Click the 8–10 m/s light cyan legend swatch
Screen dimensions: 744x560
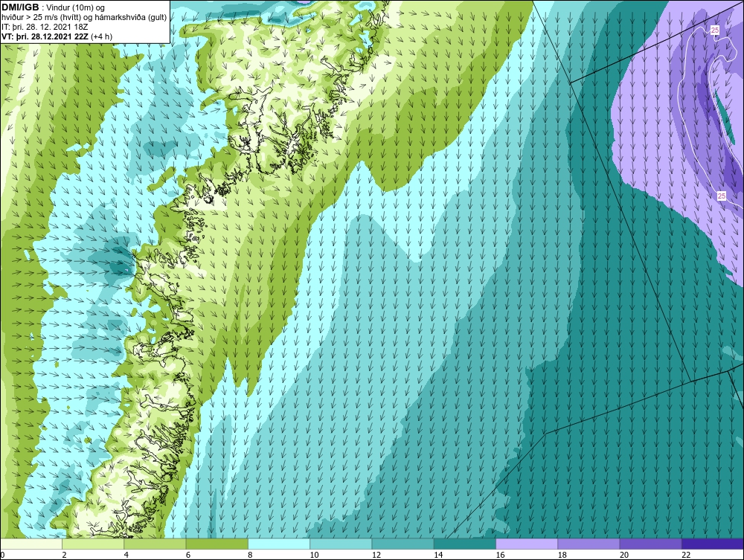279,544
